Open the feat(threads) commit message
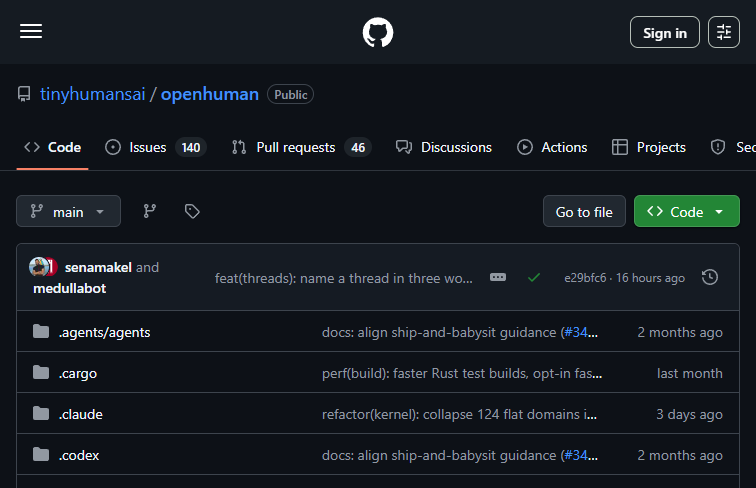 pyautogui.click(x=344, y=278)
